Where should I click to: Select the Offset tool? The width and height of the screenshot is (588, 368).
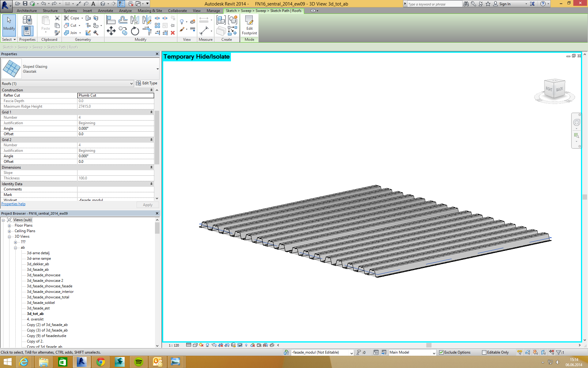point(123,20)
